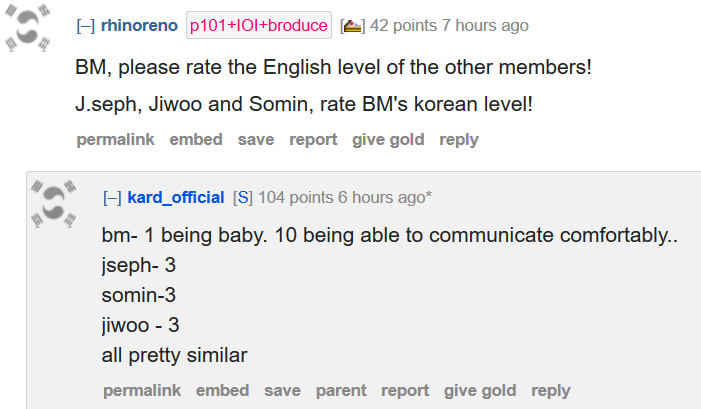Collapse rhinoreno's comment thread
This screenshot has width=701, height=409.
(x=86, y=26)
